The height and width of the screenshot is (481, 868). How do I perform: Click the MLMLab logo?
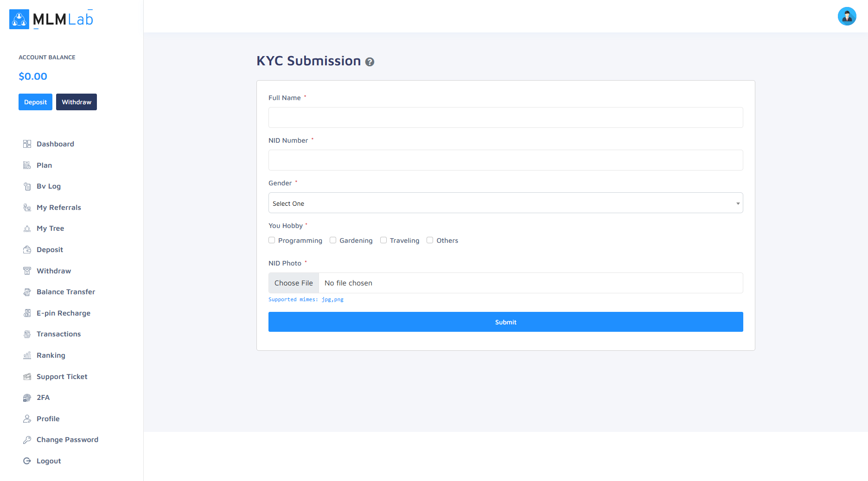tap(51, 19)
